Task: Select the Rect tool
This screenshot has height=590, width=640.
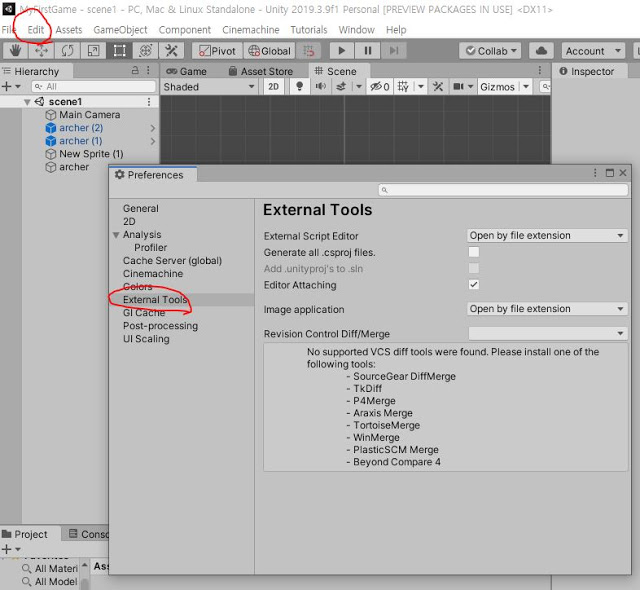Action: (120, 51)
